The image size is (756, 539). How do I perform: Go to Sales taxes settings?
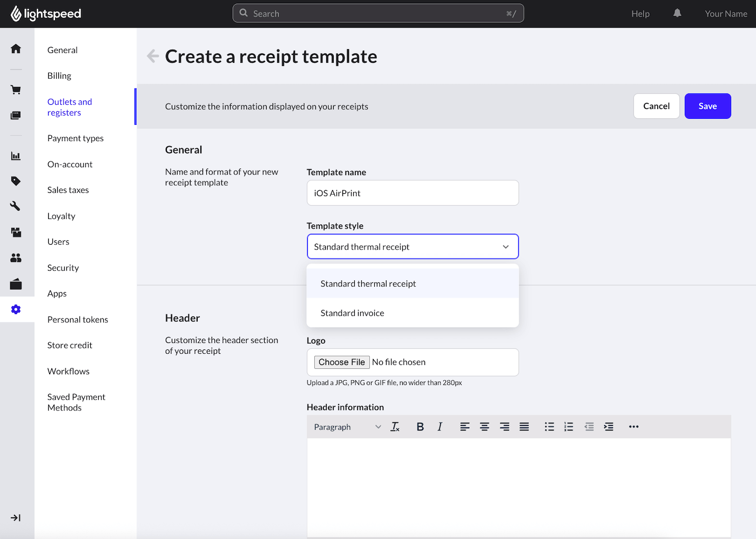point(68,190)
